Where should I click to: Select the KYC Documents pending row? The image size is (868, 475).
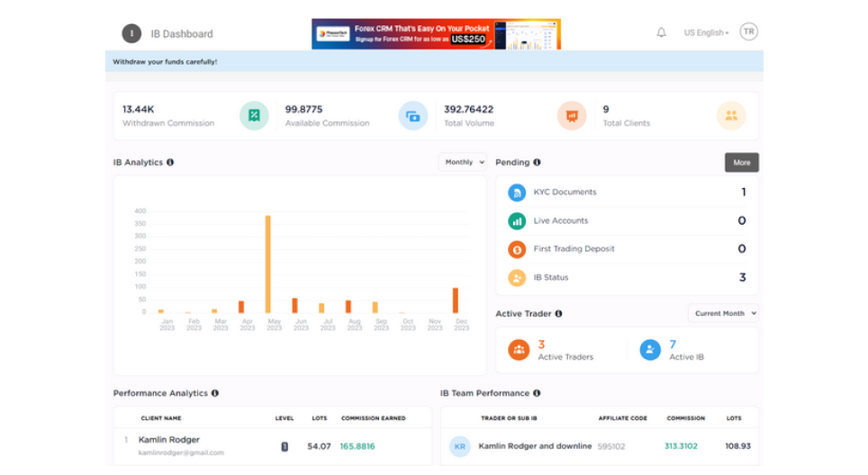(x=627, y=192)
